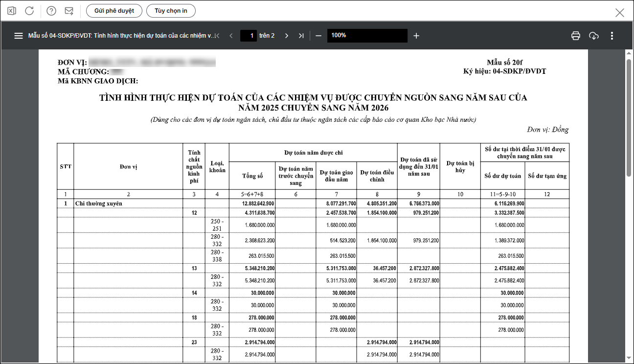Export the report to Excel icon

[x=12, y=11]
